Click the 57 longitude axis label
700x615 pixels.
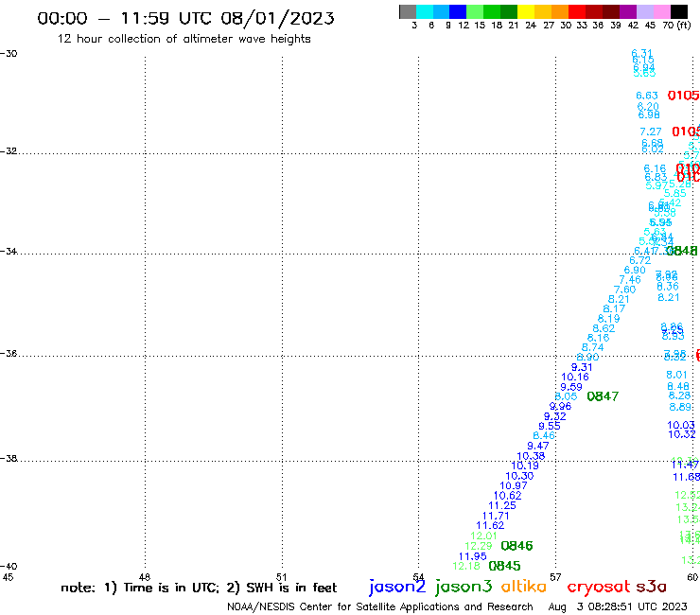[555, 577]
